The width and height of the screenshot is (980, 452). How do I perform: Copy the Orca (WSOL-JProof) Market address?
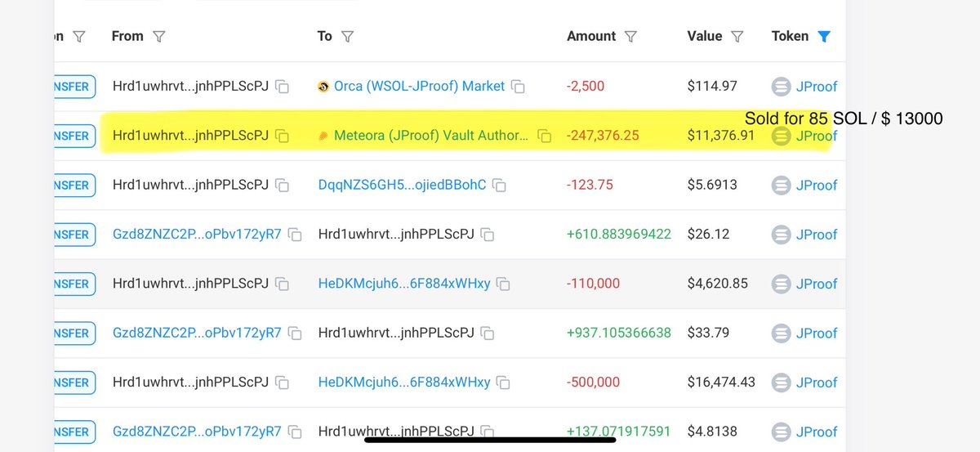pos(518,87)
